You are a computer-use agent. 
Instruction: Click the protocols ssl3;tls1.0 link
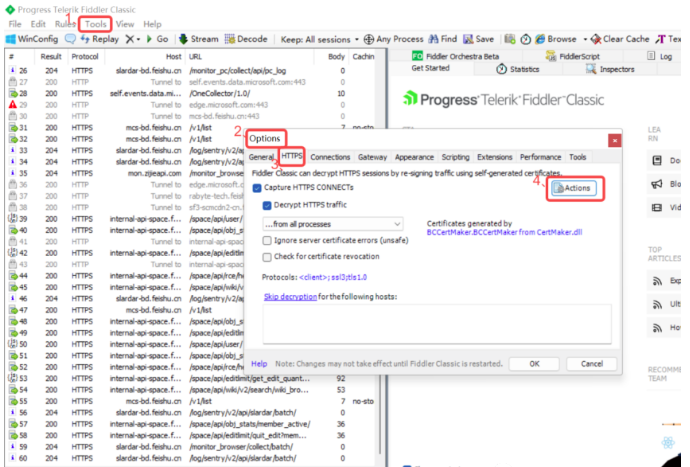[333, 277]
